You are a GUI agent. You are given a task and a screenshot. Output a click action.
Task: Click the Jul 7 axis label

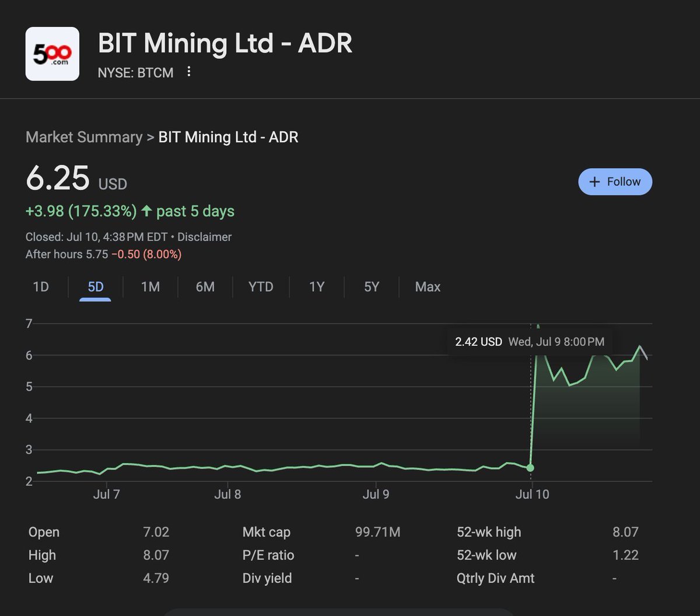(x=106, y=495)
